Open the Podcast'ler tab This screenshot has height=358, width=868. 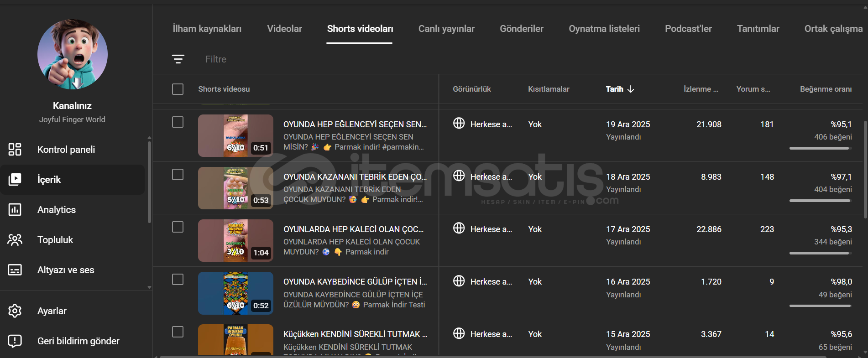pyautogui.click(x=688, y=29)
